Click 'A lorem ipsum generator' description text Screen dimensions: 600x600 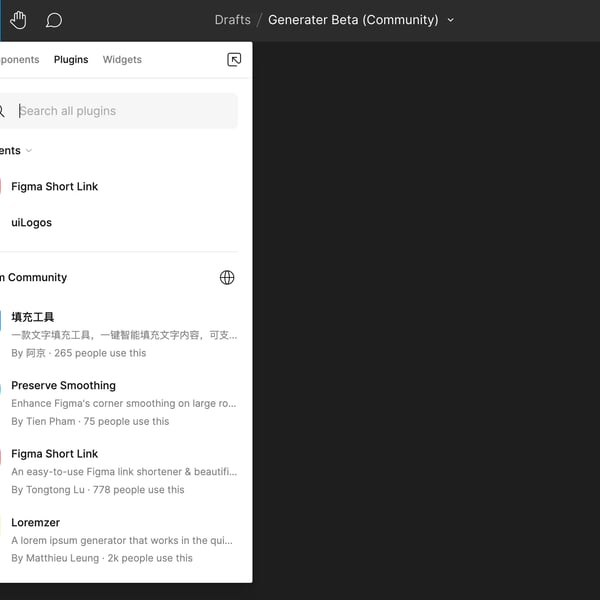tap(122, 540)
